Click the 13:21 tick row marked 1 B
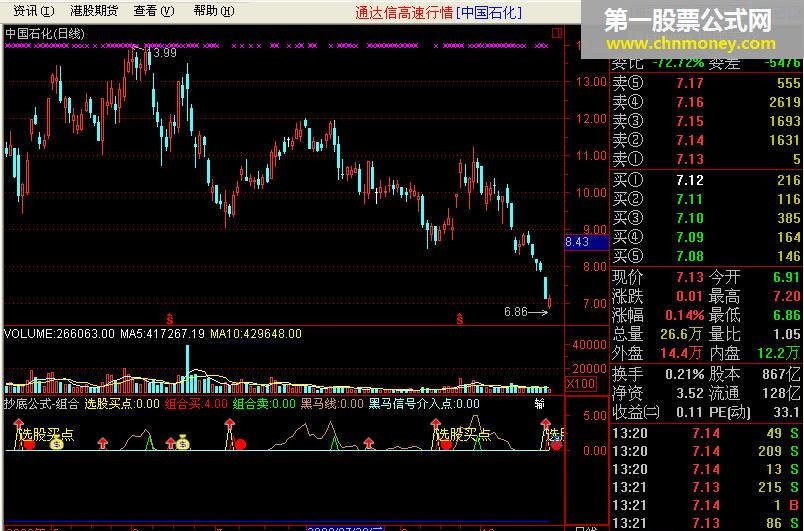The image size is (804, 531). pyautogui.click(x=706, y=505)
